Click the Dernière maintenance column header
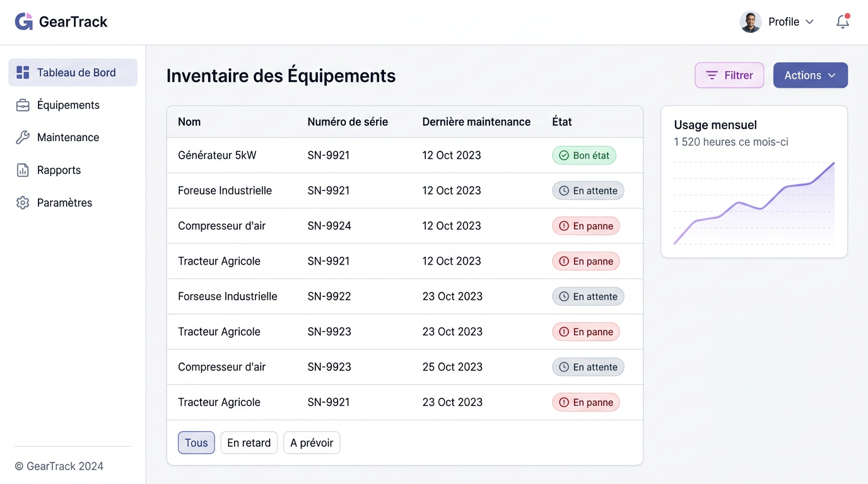 tap(476, 122)
